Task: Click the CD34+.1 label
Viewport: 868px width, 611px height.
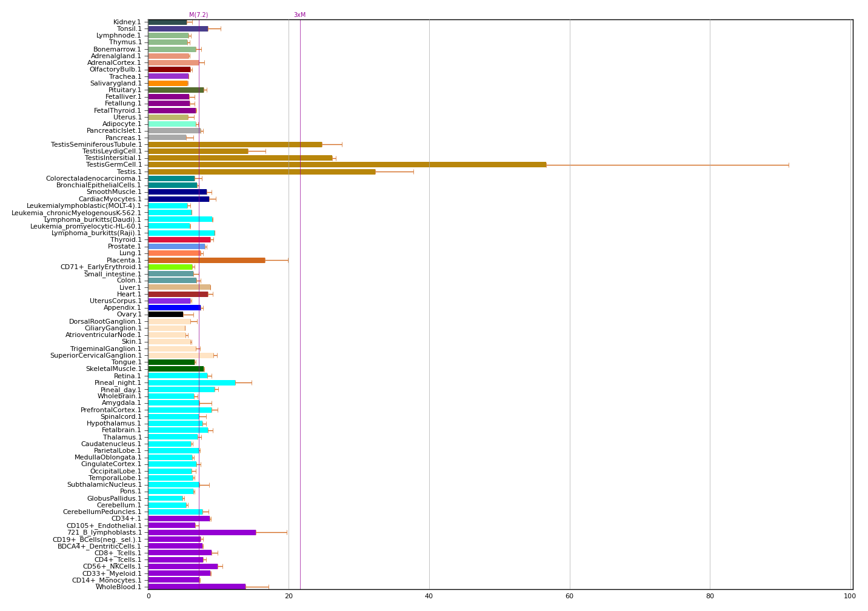Action: (x=126, y=519)
